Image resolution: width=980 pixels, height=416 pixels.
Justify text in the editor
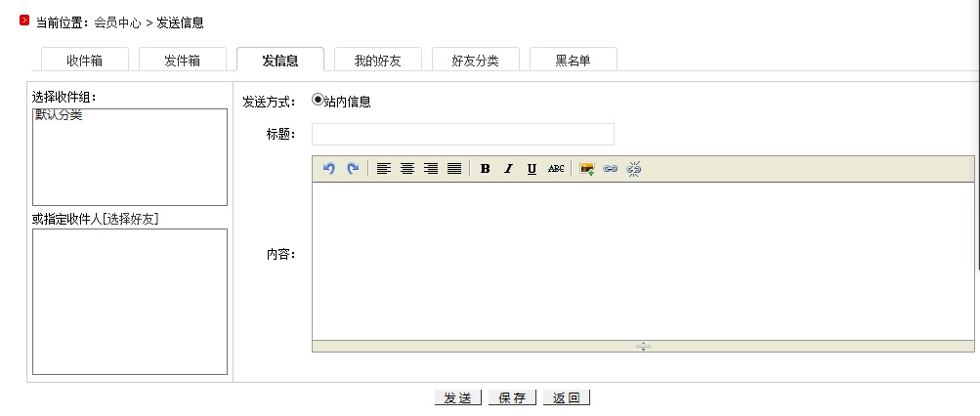coord(454,169)
